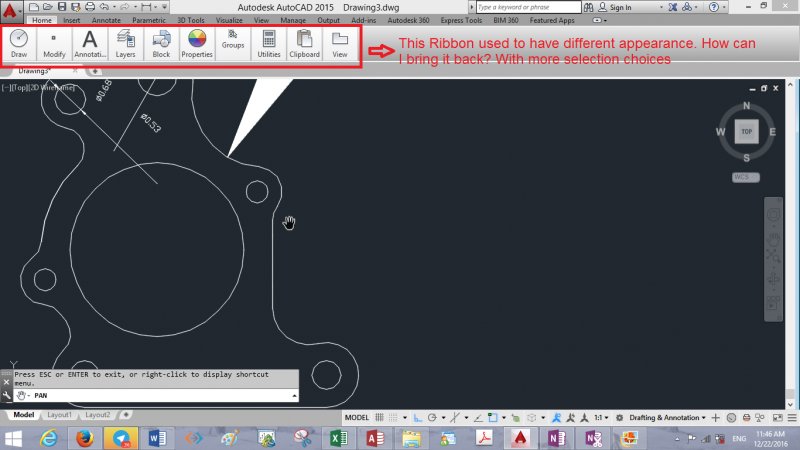
Task: Click the workspace switching gear icon
Action: pyautogui.click(x=619, y=417)
